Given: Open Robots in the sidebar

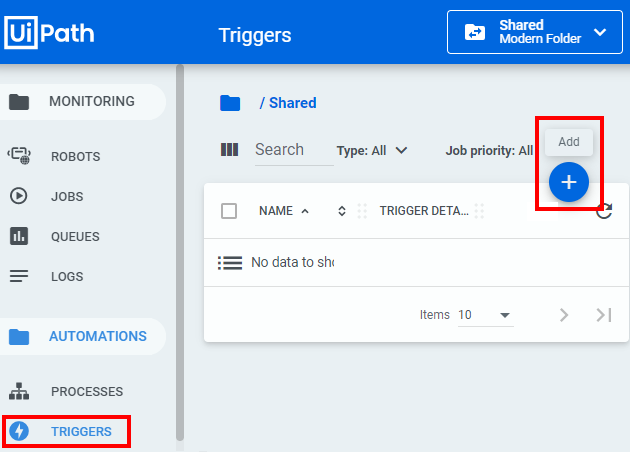Looking at the screenshot, I should (x=75, y=157).
